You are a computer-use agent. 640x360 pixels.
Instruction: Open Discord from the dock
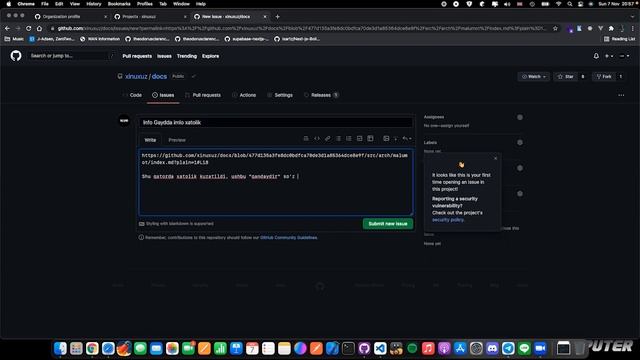click(x=492, y=348)
